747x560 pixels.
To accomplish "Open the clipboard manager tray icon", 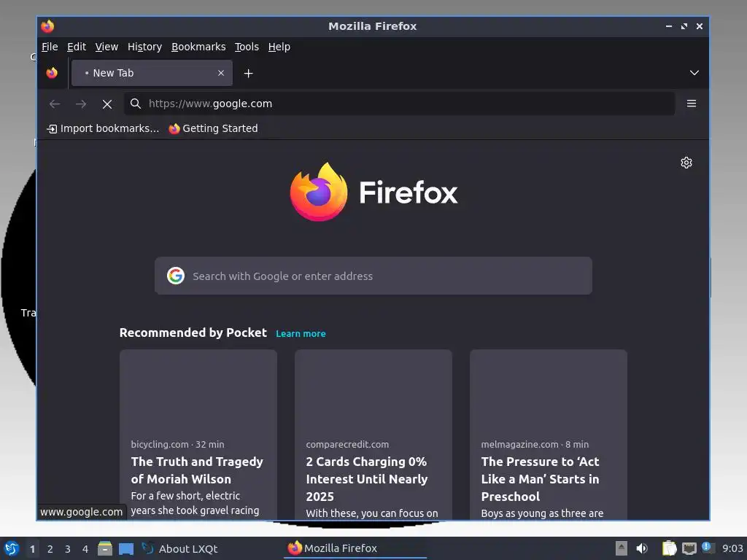I will click(x=669, y=548).
